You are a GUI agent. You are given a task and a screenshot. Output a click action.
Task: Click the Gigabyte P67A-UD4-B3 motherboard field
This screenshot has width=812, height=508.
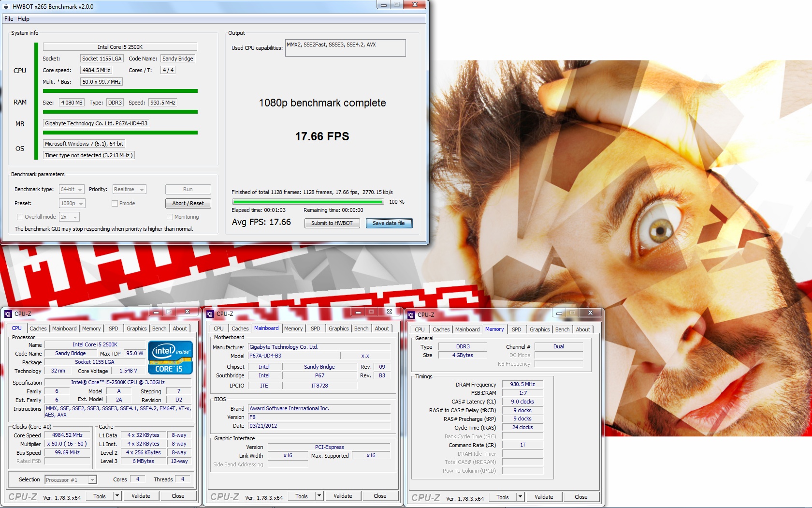[x=96, y=124]
